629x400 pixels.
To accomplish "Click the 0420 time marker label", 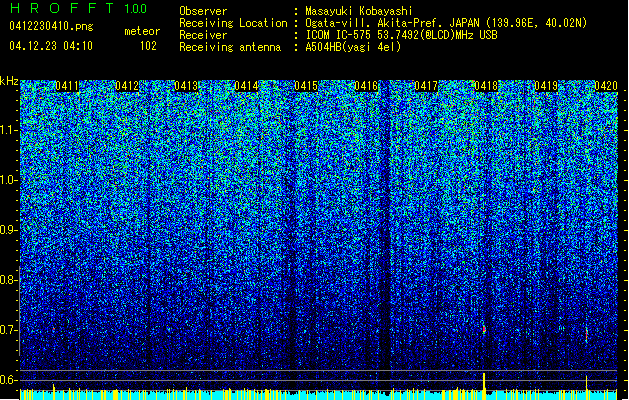I will [606, 86].
